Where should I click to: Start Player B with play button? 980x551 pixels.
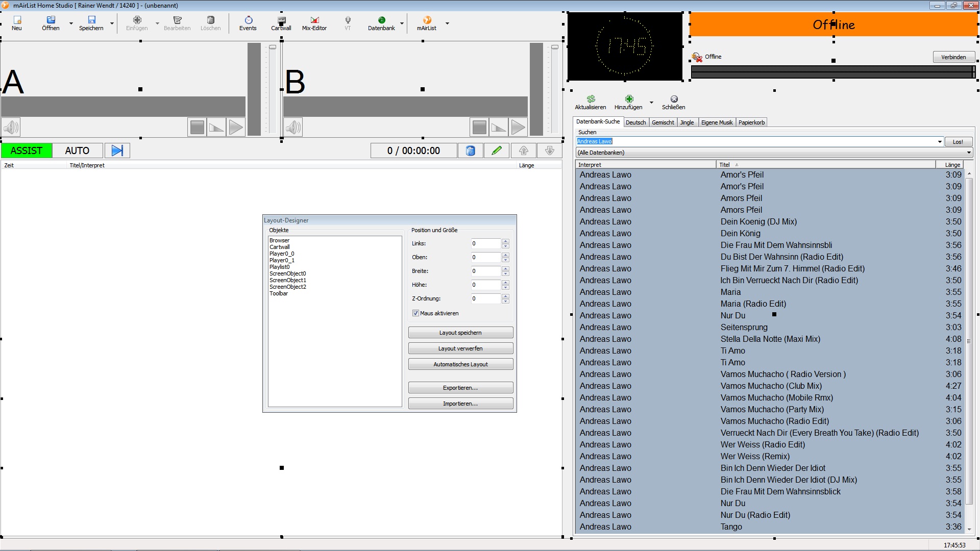518,127
